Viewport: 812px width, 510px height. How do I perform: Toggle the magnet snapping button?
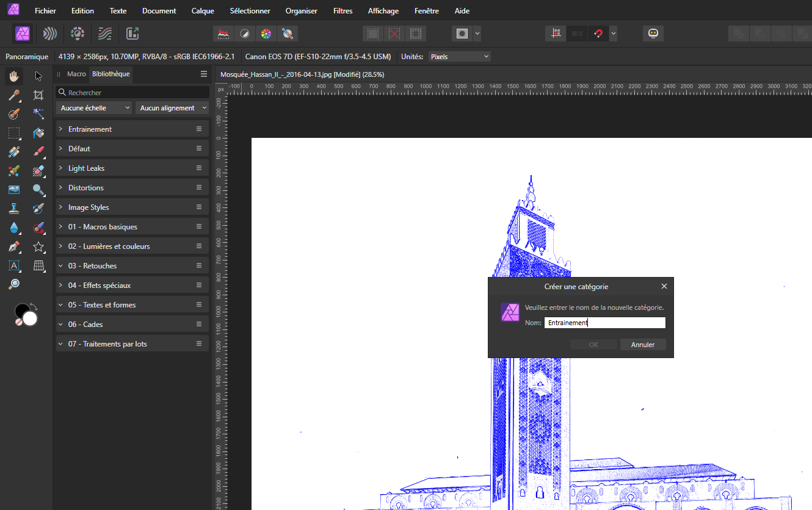598,34
